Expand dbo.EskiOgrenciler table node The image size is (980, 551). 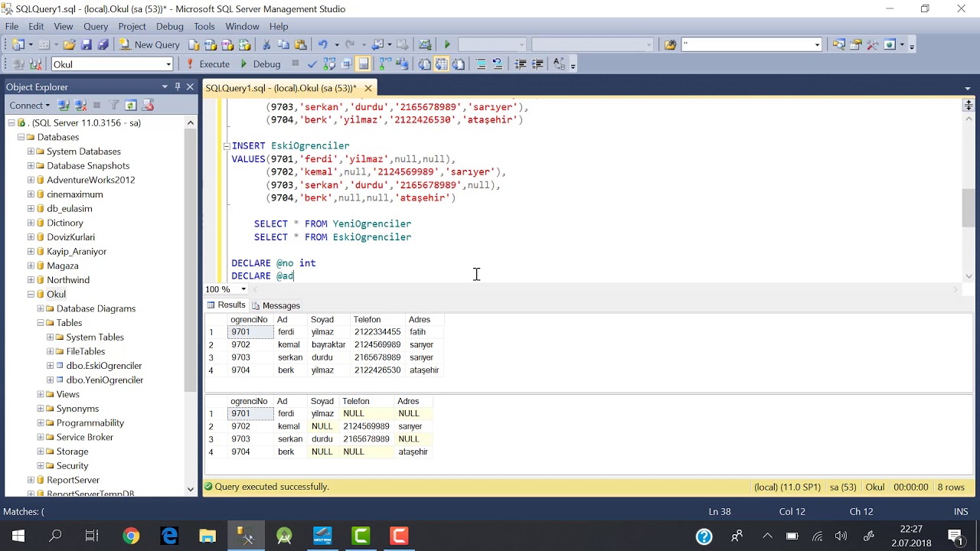tap(51, 366)
